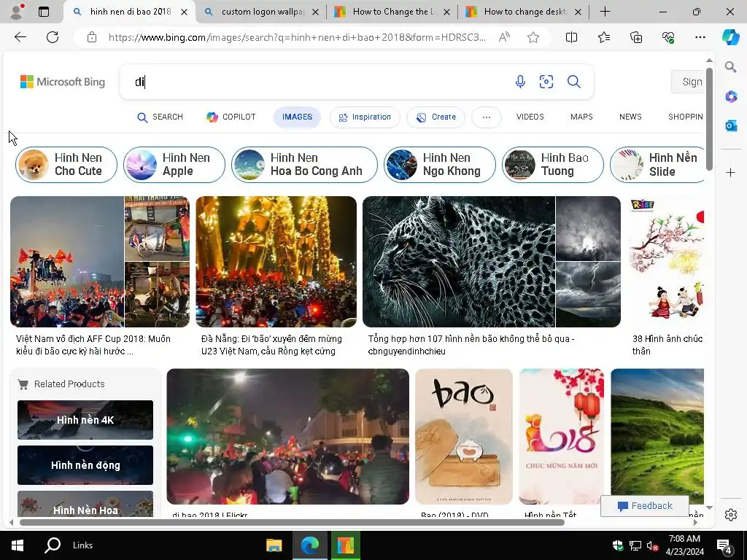Image resolution: width=747 pixels, height=560 pixels.
Task: Open muted volume tray icon
Action: point(652,545)
